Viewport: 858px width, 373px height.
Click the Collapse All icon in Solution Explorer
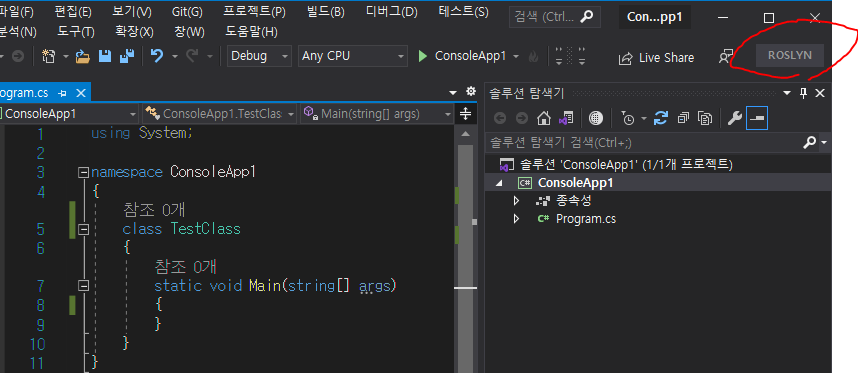pyautogui.click(x=683, y=118)
